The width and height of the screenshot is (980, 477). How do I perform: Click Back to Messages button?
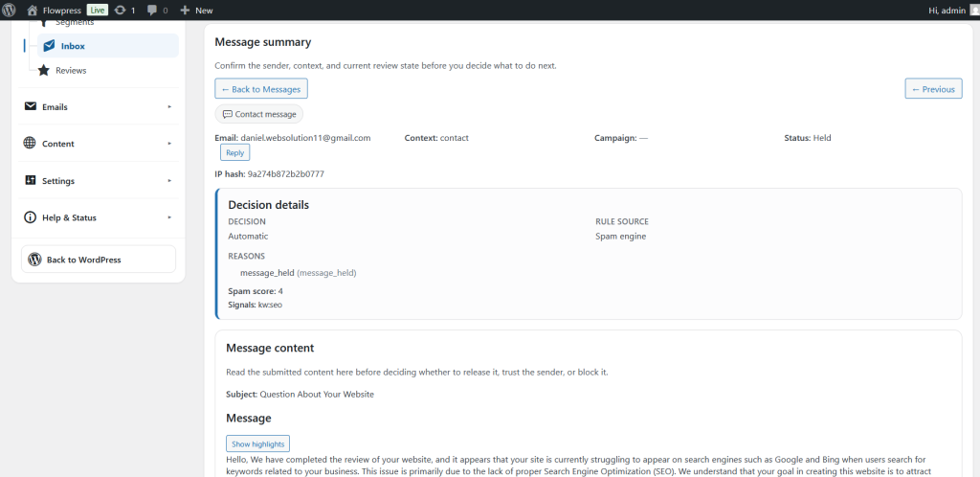point(261,89)
